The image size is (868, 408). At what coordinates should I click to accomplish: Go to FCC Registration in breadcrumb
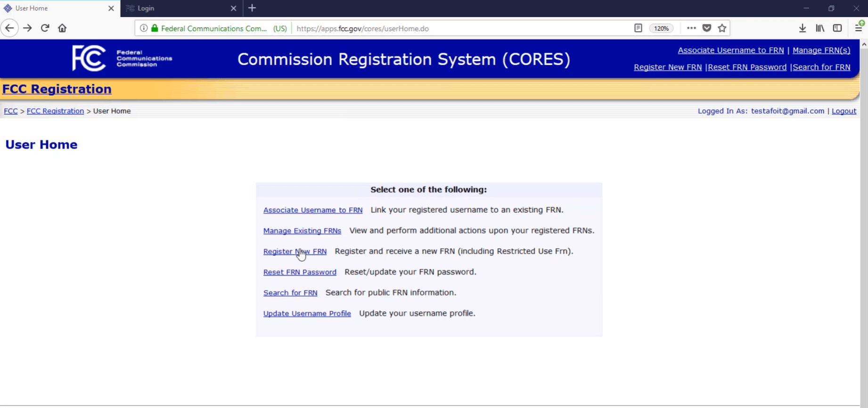click(x=55, y=111)
